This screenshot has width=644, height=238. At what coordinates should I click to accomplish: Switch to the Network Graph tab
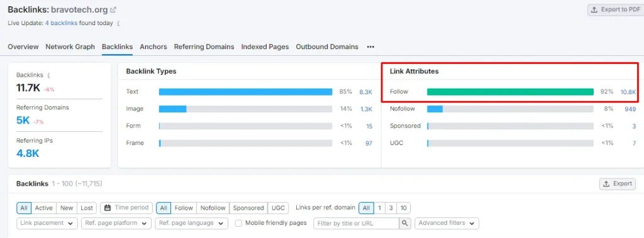[x=70, y=46]
